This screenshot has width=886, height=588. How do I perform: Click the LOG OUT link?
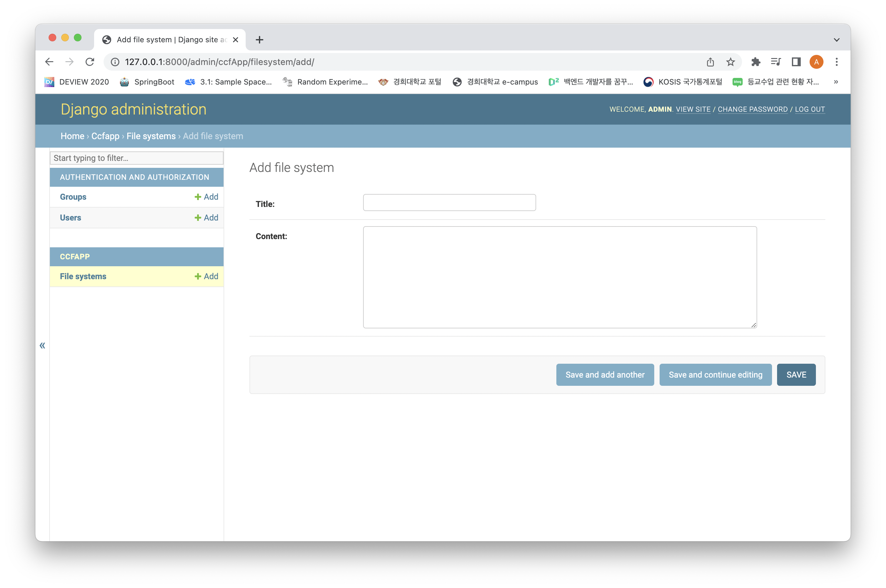pos(810,109)
